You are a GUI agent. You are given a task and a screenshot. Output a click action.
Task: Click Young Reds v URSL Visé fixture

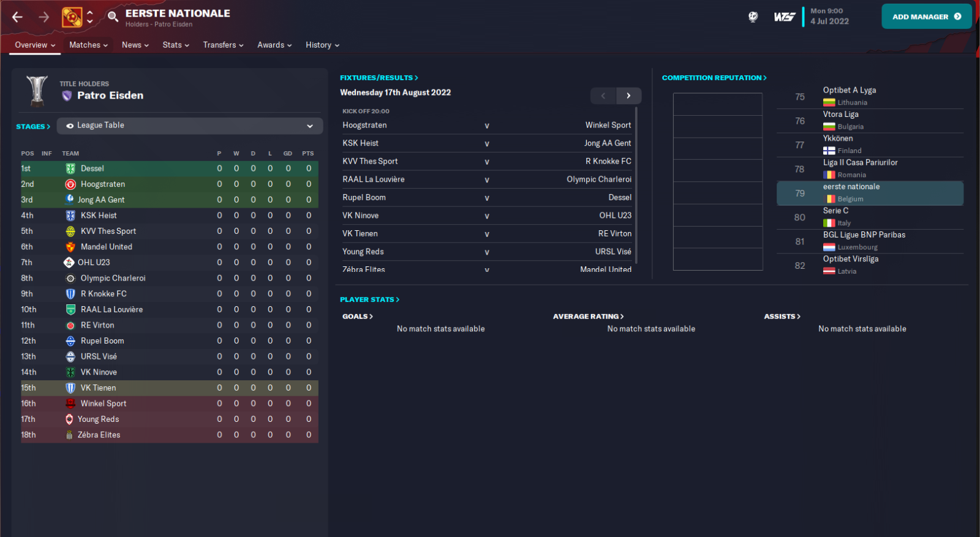487,252
